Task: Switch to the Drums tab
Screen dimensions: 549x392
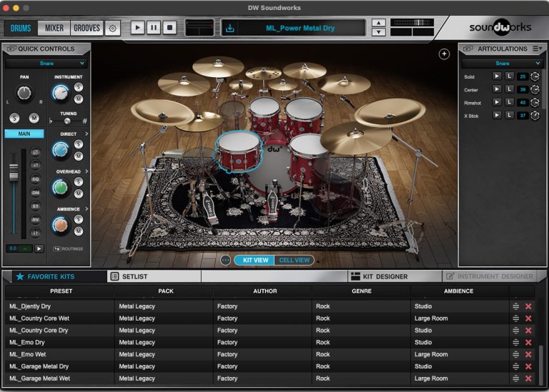Action: 21,28
